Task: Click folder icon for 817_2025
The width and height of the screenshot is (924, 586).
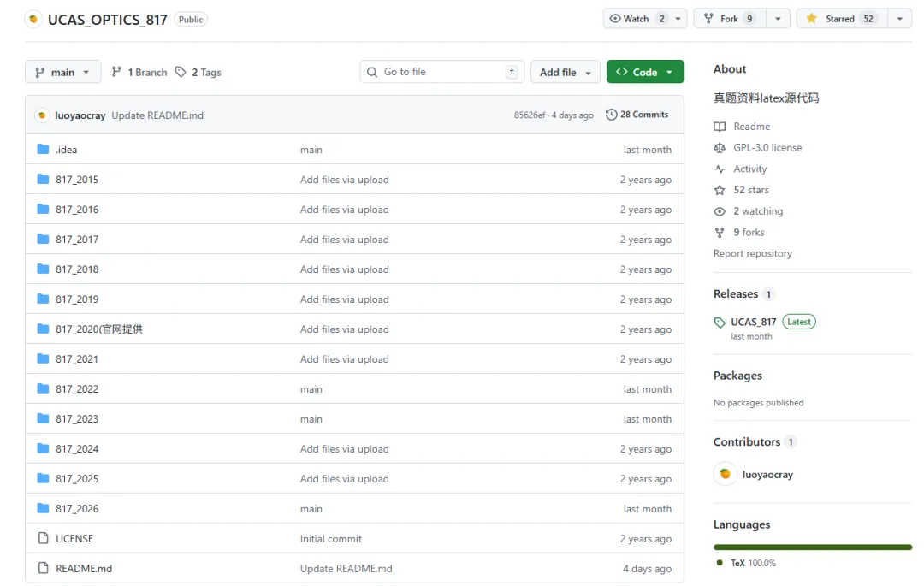Action: 43,478
